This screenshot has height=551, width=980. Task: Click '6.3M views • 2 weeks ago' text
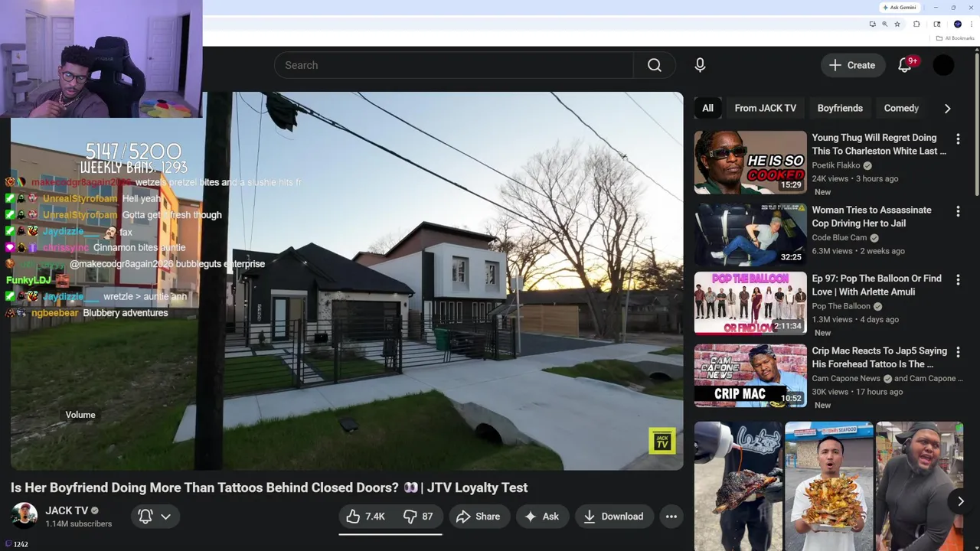857,251
